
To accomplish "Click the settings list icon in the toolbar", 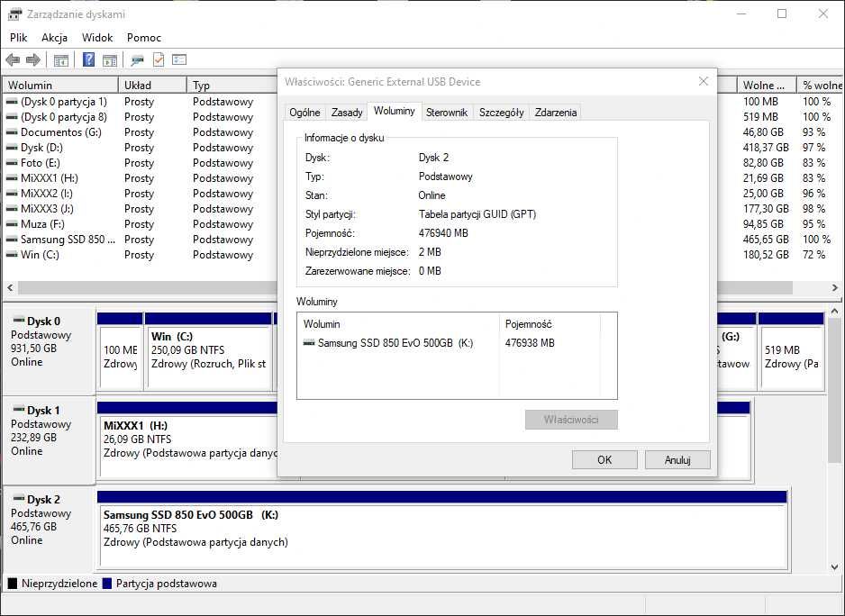I will (179, 59).
